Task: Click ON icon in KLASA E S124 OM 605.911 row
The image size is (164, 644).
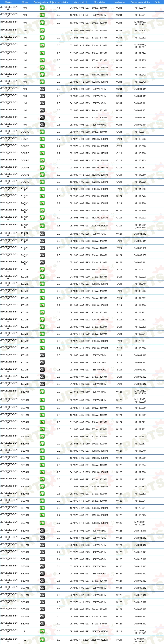Action: point(42,241)
